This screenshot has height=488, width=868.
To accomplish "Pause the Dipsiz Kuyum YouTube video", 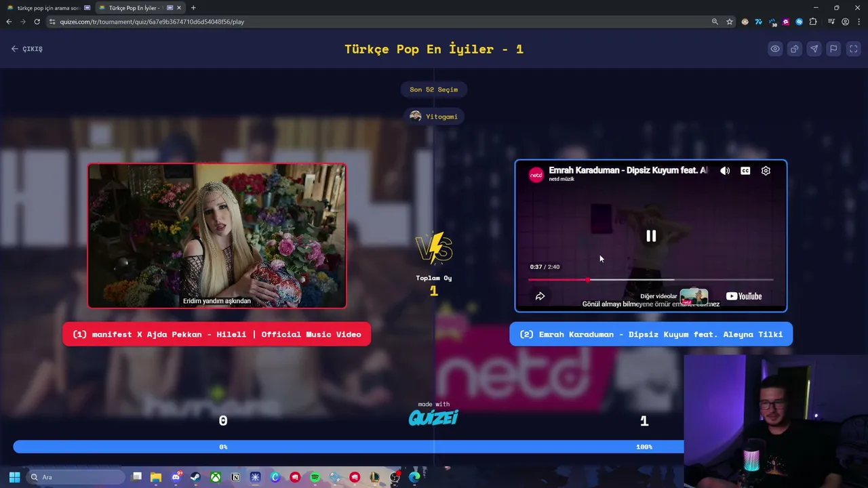I will [651, 236].
